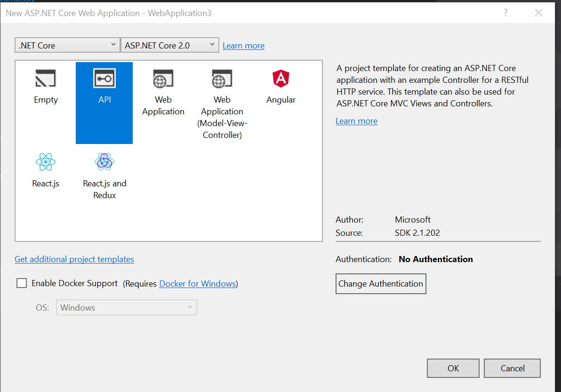The image size is (561, 392).
Task: Open the dialog help question mark
Action: click(505, 13)
